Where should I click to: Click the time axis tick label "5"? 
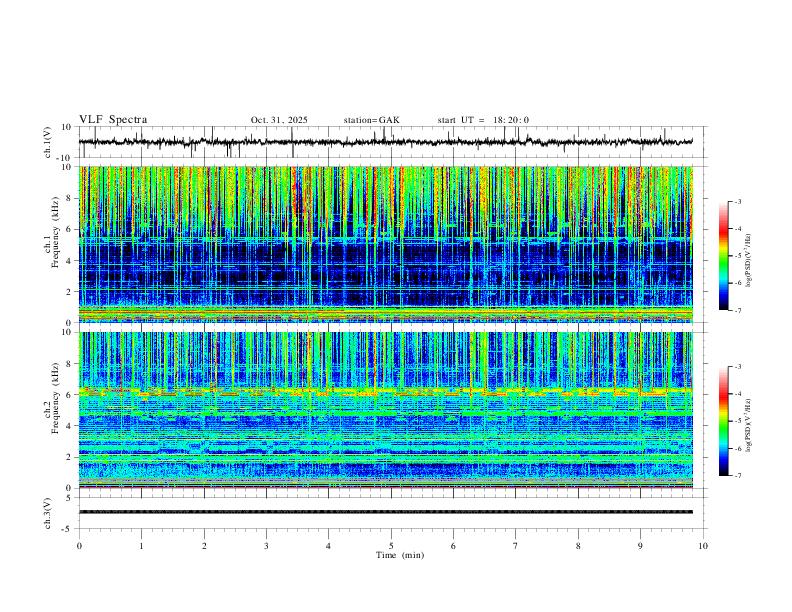click(391, 546)
